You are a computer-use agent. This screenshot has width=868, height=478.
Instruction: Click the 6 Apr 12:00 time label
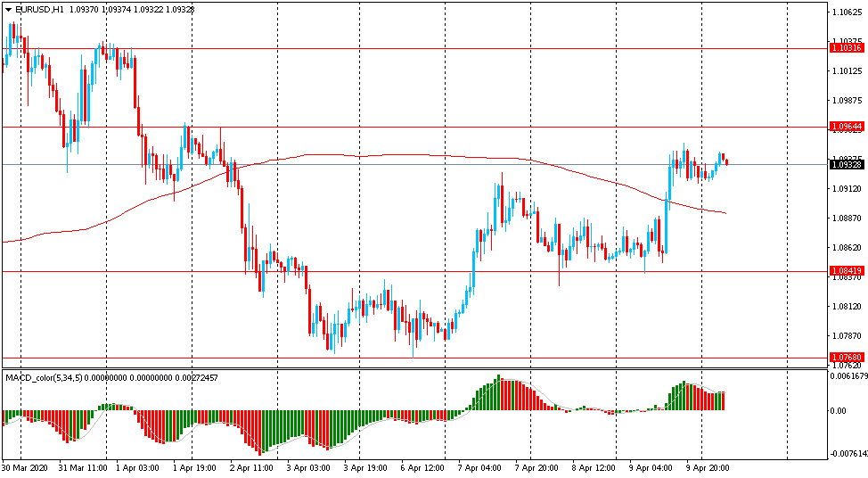coord(423,467)
